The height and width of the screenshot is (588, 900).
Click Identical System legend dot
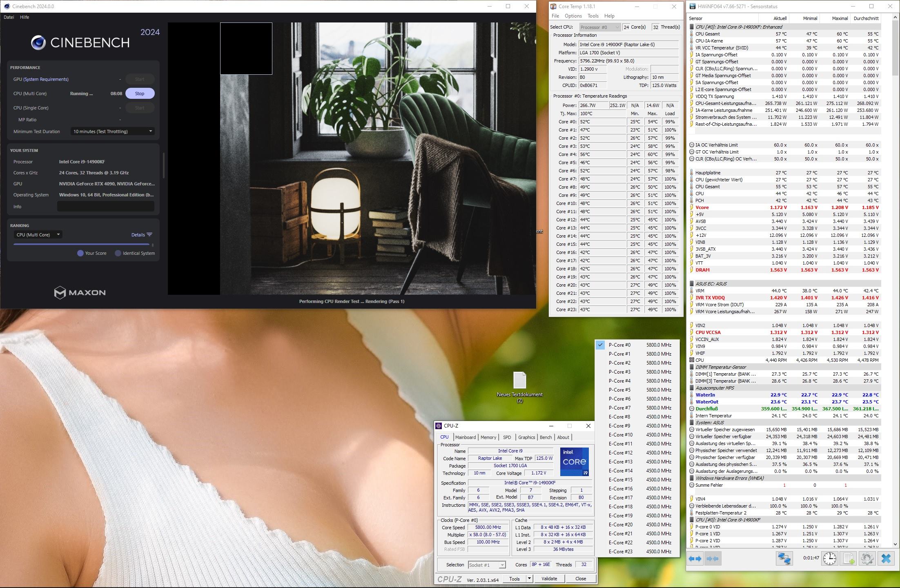tap(118, 253)
